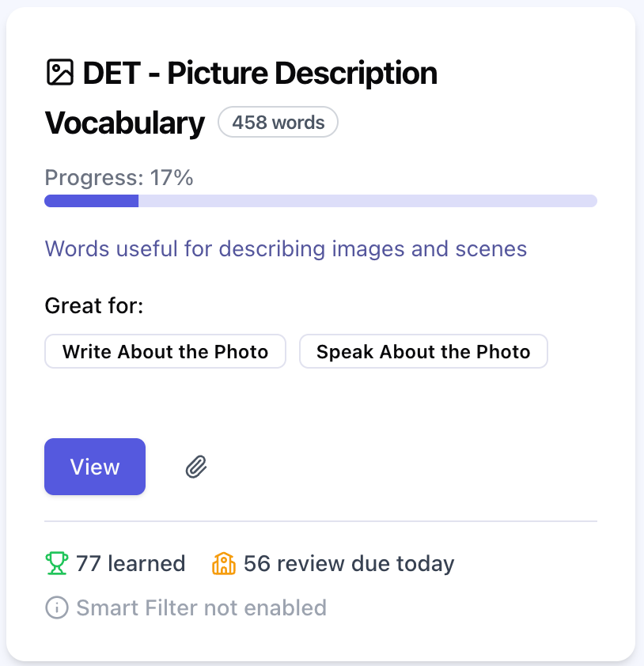Click the unfilled part of the progress bar
This screenshot has width=644, height=666.
click(x=367, y=201)
